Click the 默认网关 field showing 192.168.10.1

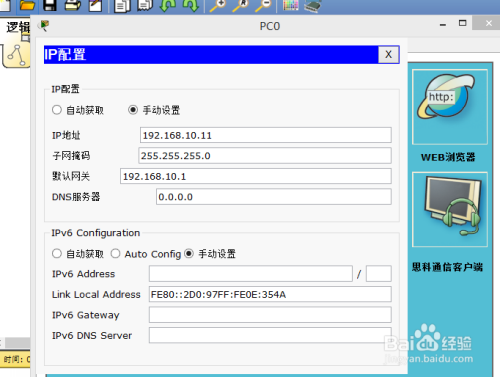pyautogui.click(x=256, y=176)
